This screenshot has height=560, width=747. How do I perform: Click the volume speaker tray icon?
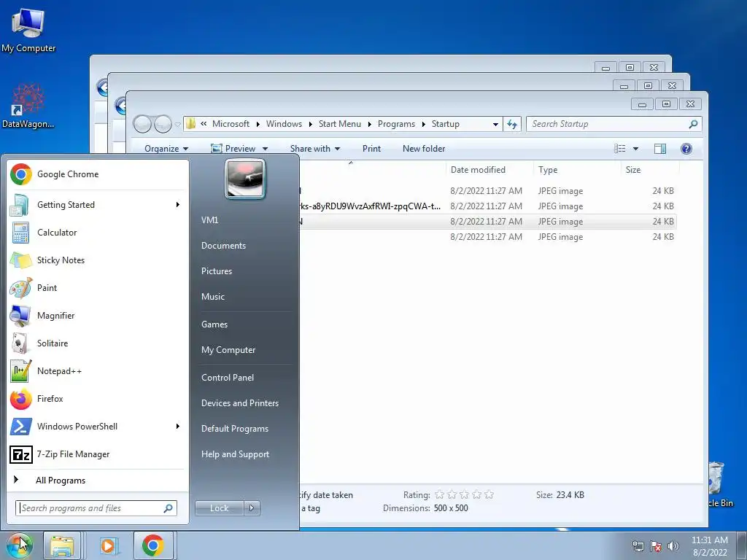[673, 546]
